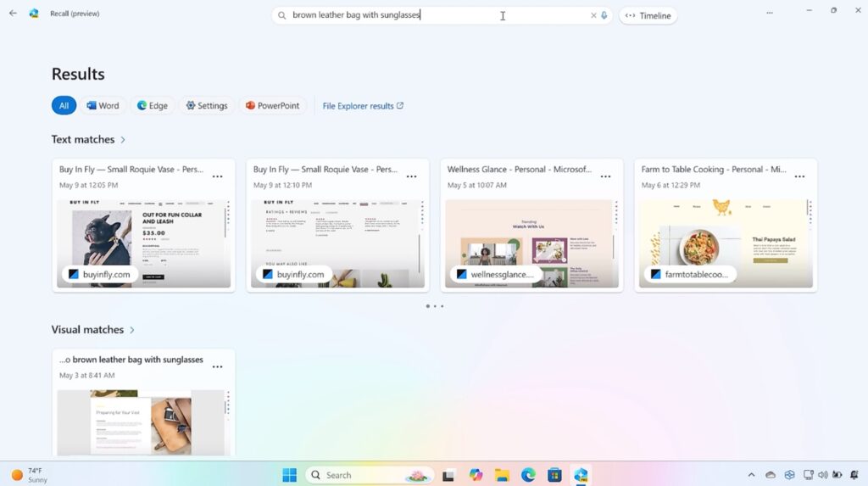
Task: Expand the Visual matches section
Action: [x=132, y=330]
